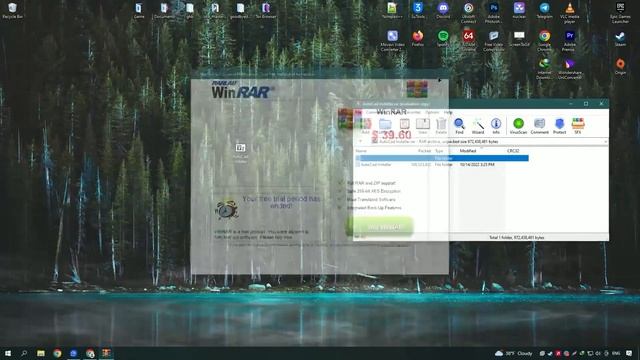Select the nuclear desktop icon
The image size is (640, 360).
(x=519, y=11)
